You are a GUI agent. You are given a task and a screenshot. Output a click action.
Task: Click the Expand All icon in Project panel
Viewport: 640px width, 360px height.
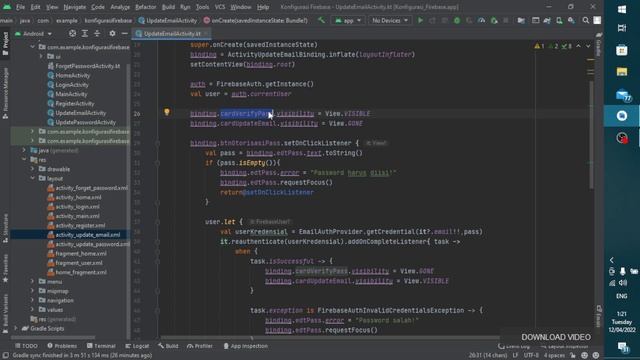(x=85, y=33)
